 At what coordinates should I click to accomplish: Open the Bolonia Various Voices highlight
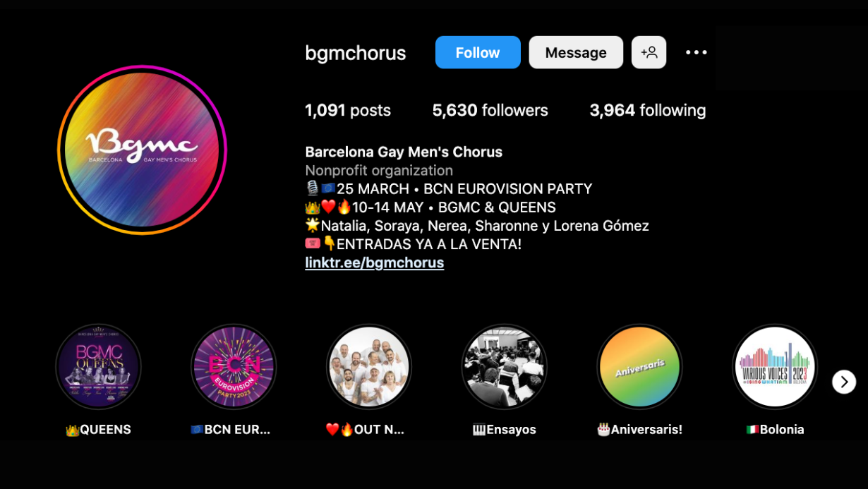pos(775,367)
